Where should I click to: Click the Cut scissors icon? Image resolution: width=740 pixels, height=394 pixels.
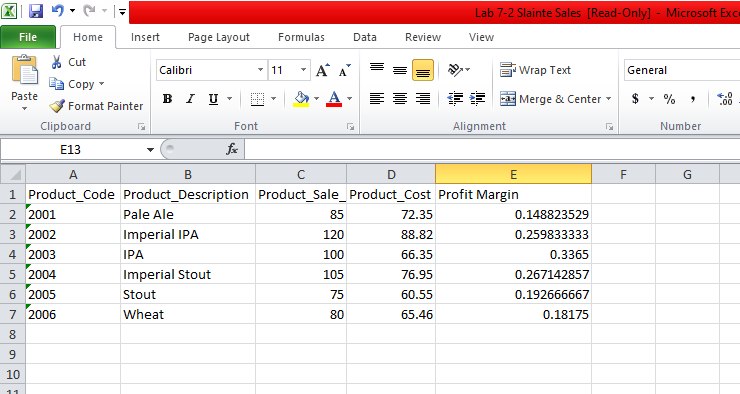point(57,62)
